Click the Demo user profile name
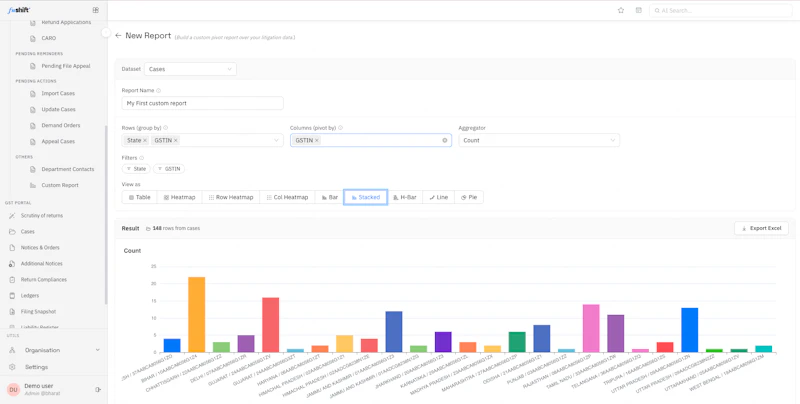The image size is (800, 404). pos(39,386)
